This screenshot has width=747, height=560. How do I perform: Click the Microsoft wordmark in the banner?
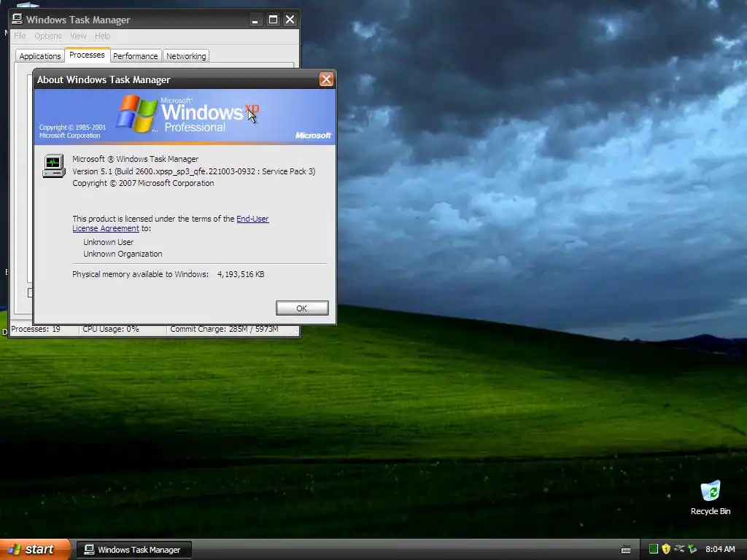click(313, 135)
